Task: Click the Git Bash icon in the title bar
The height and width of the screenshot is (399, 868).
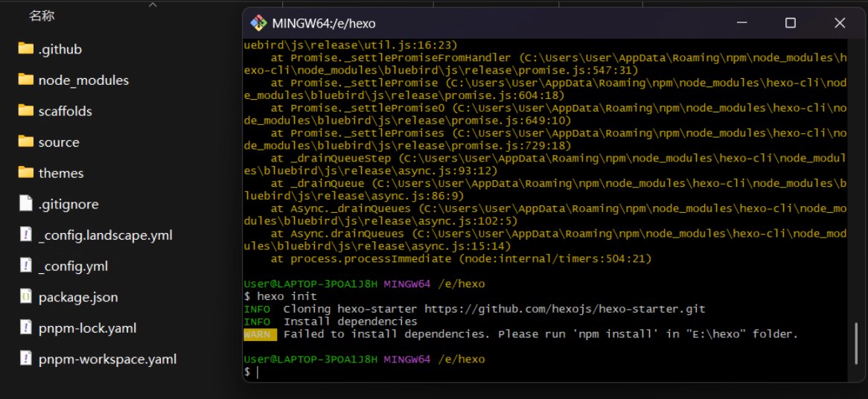Action: click(258, 23)
